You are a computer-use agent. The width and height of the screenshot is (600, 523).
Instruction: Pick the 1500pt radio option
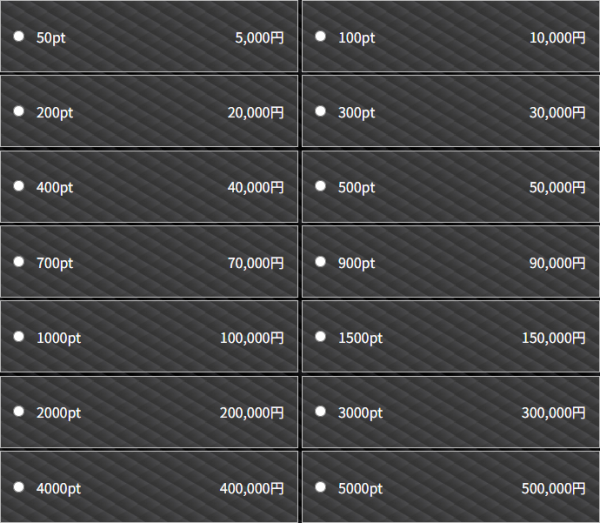pyautogui.click(x=320, y=337)
